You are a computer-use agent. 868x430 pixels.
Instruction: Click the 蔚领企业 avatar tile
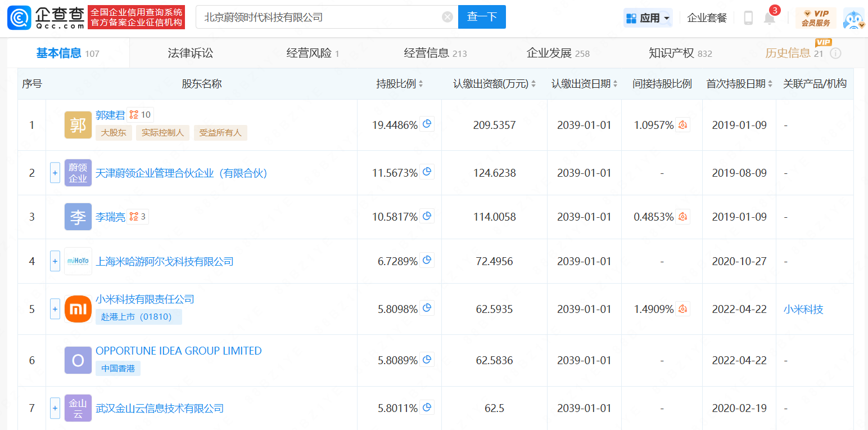click(78, 173)
